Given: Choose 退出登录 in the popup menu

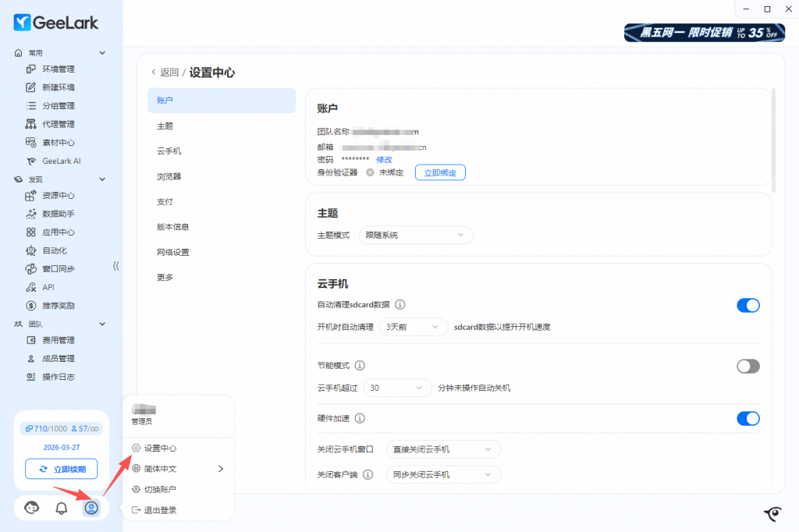Looking at the screenshot, I should click(160, 510).
